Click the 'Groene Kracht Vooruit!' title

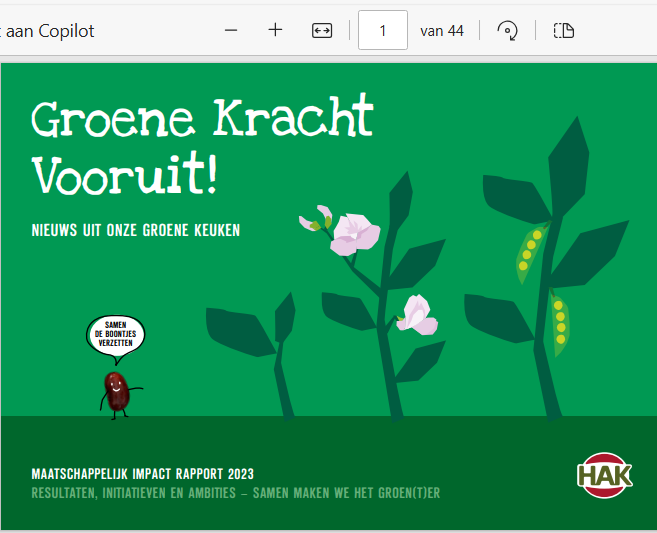pyautogui.click(x=202, y=145)
